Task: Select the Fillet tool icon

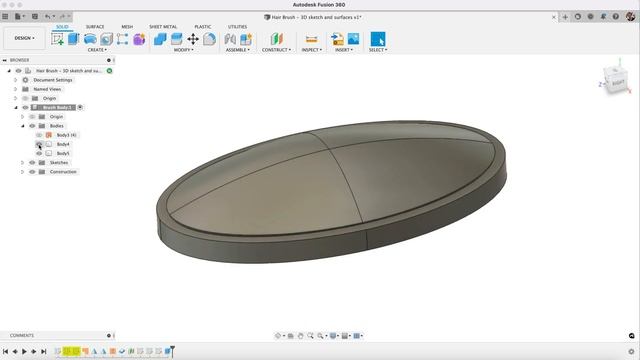Action: point(209,39)
